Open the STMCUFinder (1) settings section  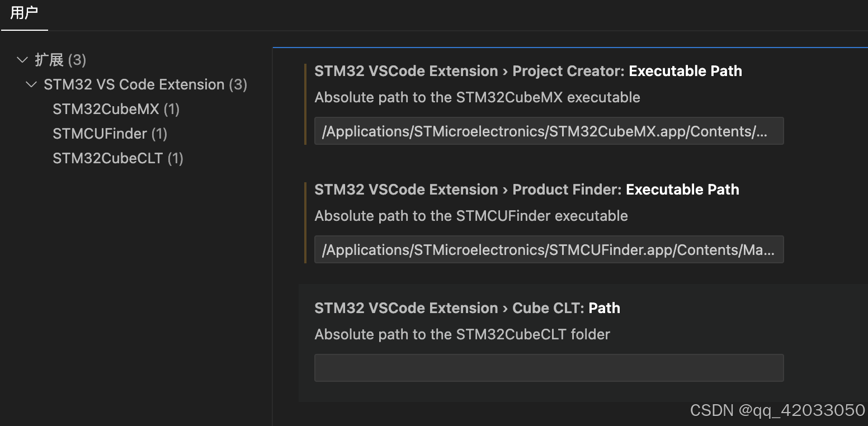[110, 134]
